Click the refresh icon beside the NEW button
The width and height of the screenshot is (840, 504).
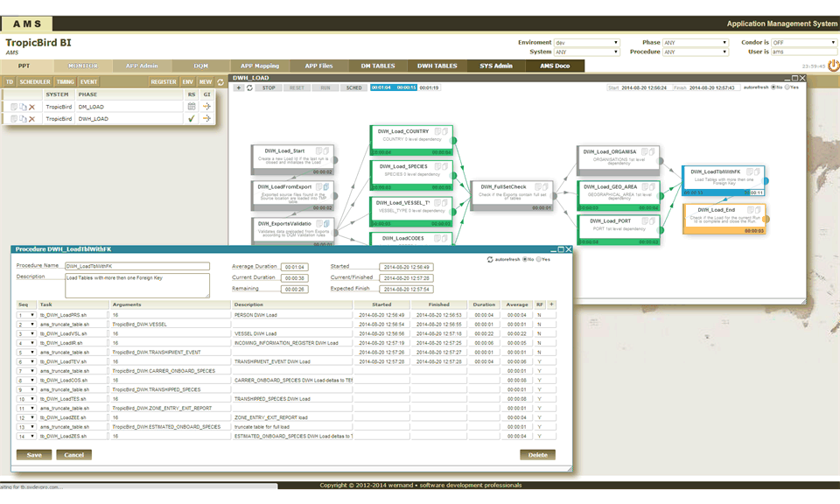point(220,81)
